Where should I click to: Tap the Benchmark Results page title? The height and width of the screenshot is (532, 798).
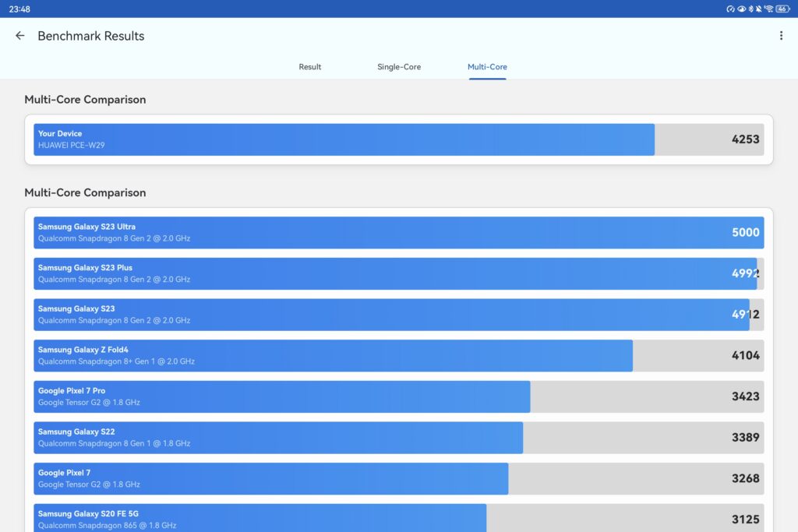91,36
